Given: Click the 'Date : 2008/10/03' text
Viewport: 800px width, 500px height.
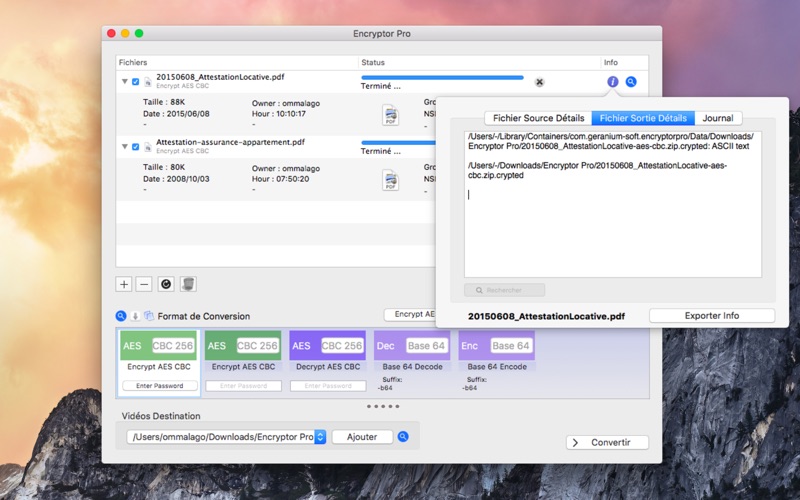Looking at the screenshot, I should coord(176,179).
